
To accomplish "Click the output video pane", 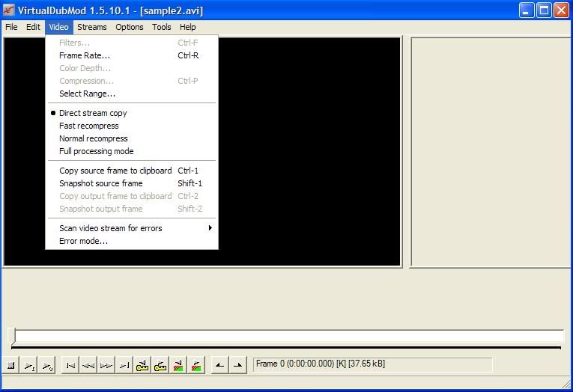I will (491, 152).
